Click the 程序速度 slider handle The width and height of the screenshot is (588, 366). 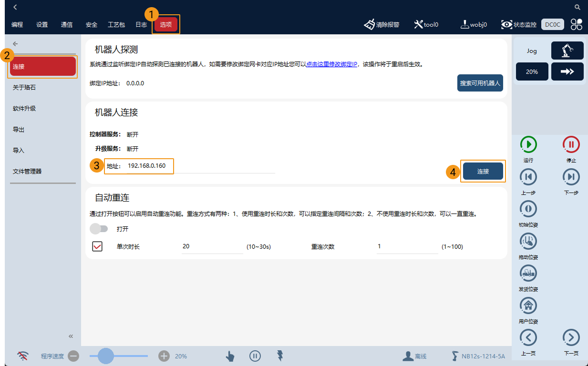coord(106,356)
